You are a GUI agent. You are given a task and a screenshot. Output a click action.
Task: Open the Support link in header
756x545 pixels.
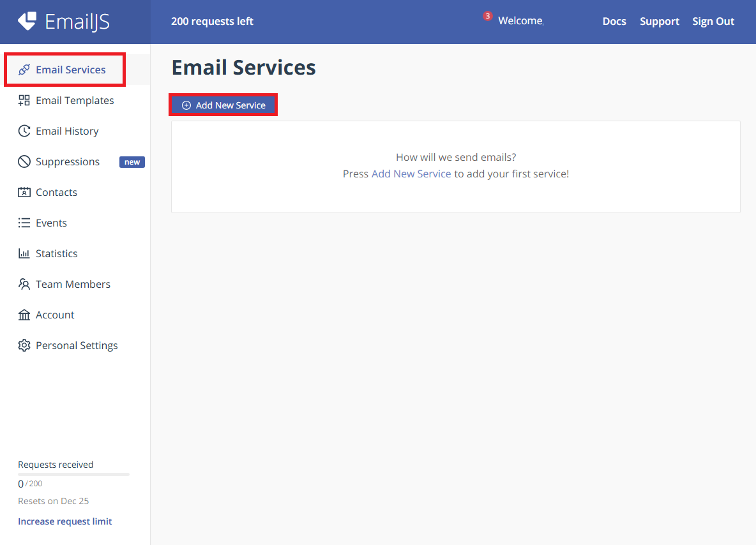tap(659, 21)
